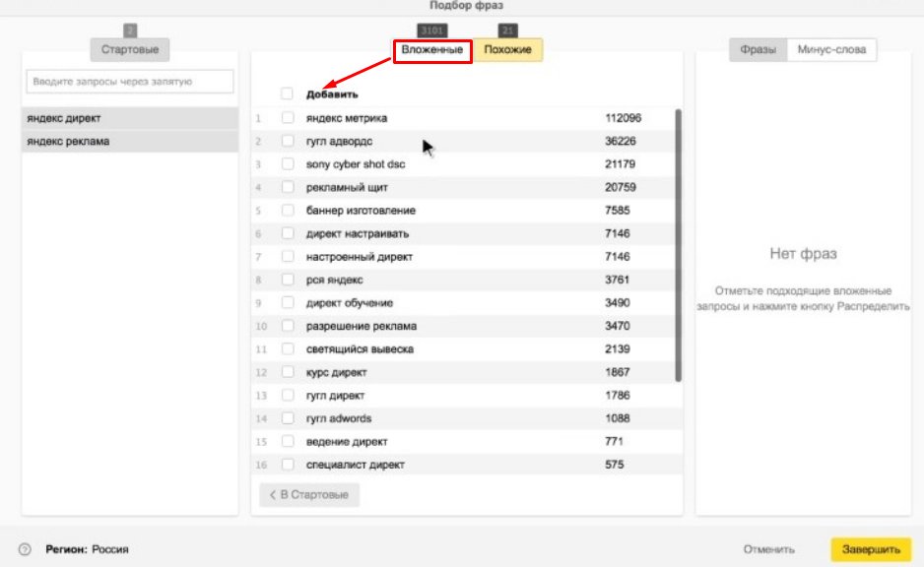Viewport: 924px width, 567px height.
Task: Open the Похожие tab
Action: point(508,50)
